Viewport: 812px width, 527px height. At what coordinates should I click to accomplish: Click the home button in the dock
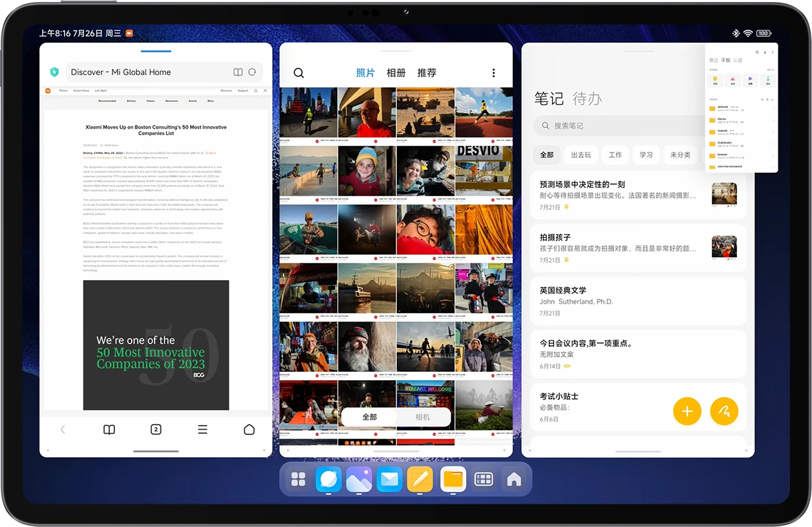click(514, 479)
